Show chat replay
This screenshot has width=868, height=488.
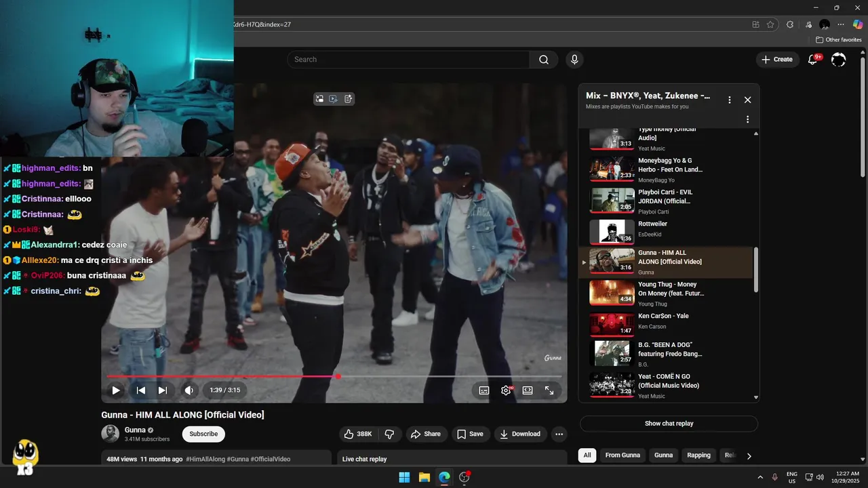669,424
